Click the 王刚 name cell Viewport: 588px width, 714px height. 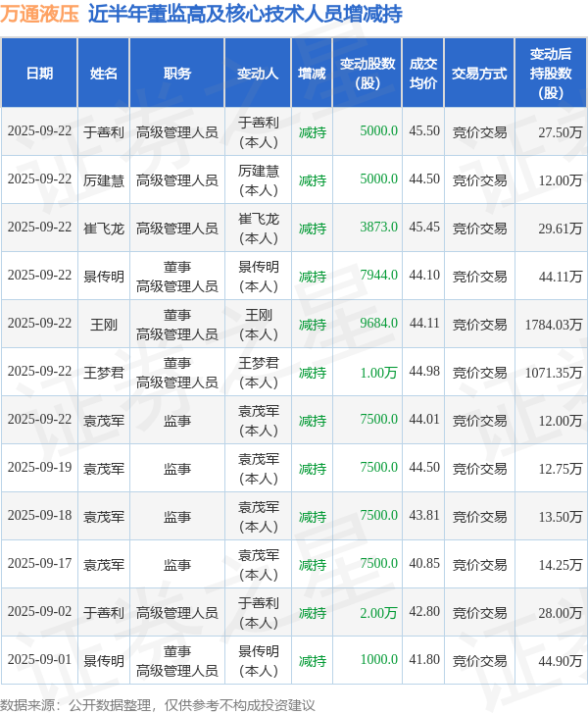click(x=104, y=325)
